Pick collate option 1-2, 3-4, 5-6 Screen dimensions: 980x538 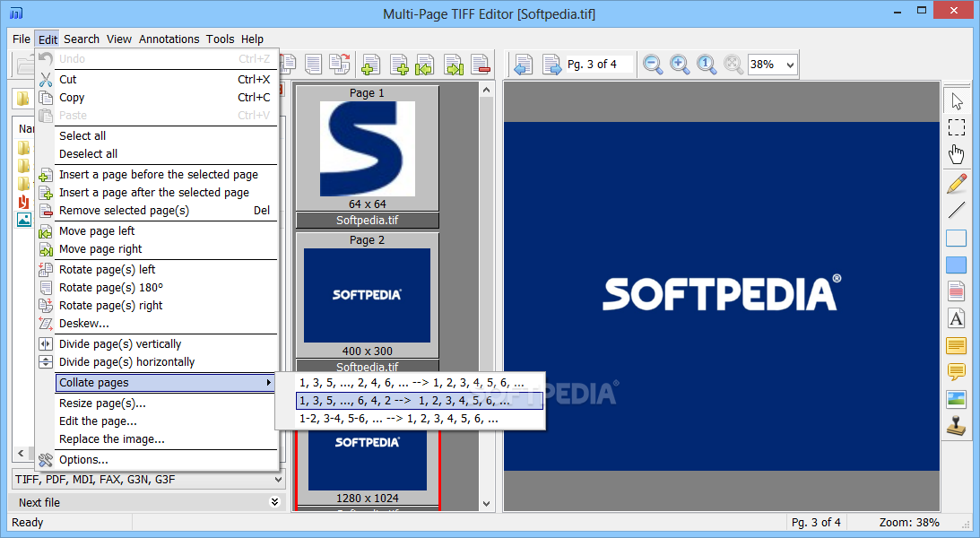click(x=419, y=419)
